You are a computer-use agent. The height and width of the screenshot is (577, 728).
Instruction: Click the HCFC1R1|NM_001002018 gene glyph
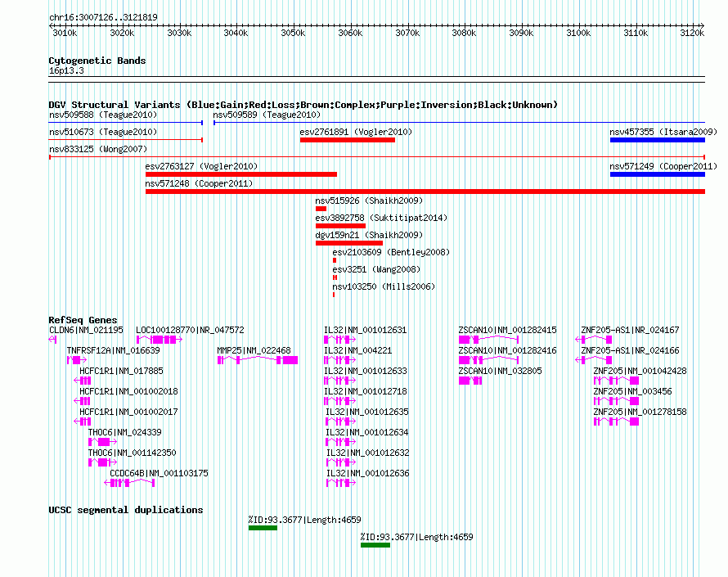82,401
